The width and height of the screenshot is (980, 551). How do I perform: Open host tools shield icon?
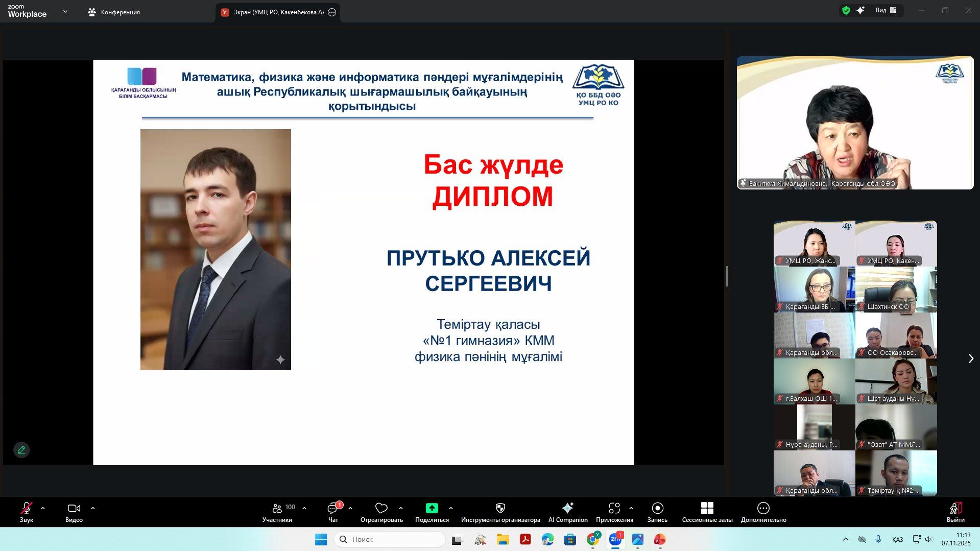500,508
